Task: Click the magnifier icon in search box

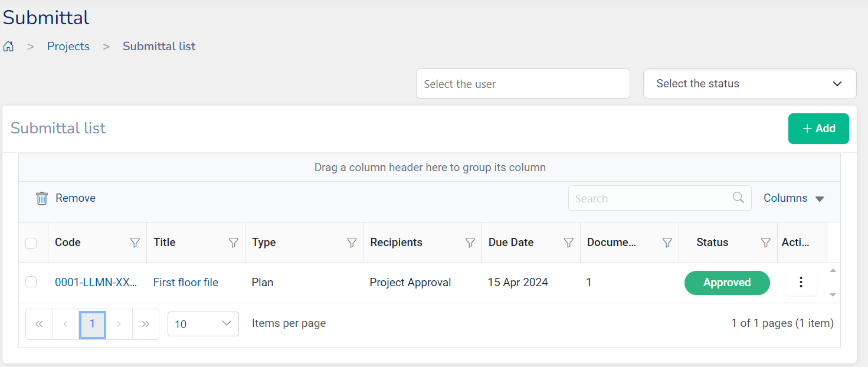Action: (x=738, y=198)
